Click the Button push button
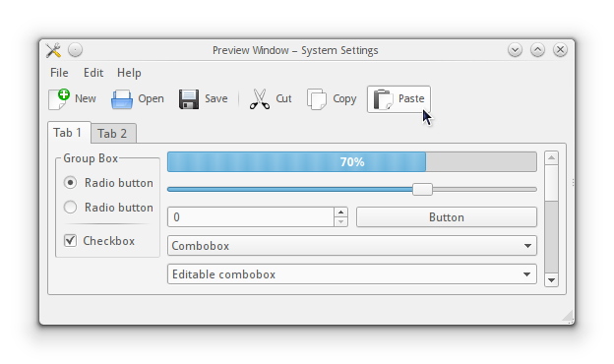Image resolution: width=614 pixels, height=364 pixels. [447, 217]
